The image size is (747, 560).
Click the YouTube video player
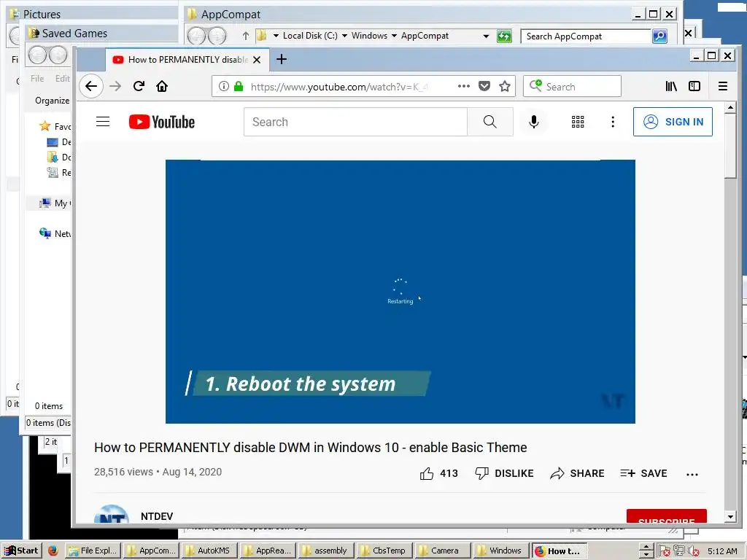point(400,292)
